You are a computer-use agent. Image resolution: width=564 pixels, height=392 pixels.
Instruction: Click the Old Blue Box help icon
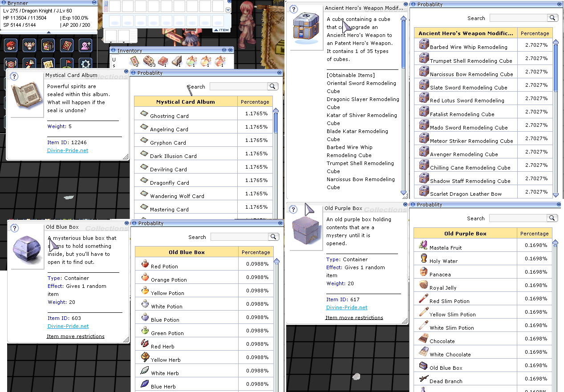[14, 228]
